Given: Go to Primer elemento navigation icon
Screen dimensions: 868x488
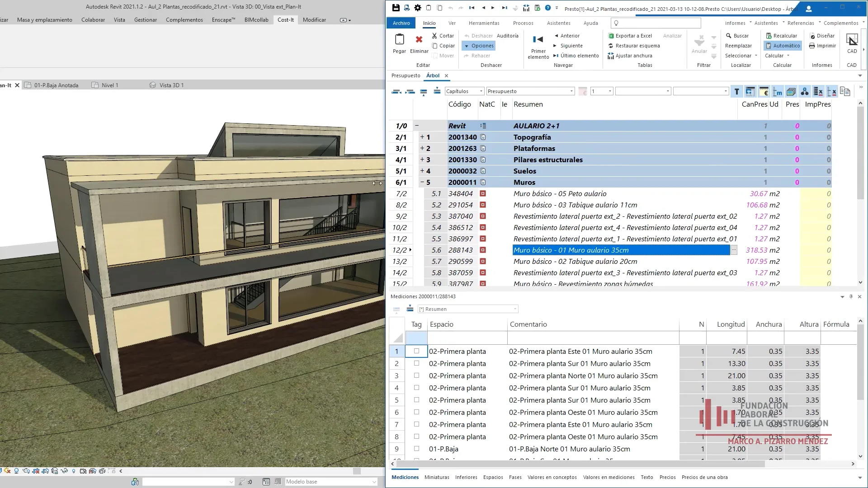Looking at the screenshot, I should pos(538,39).
